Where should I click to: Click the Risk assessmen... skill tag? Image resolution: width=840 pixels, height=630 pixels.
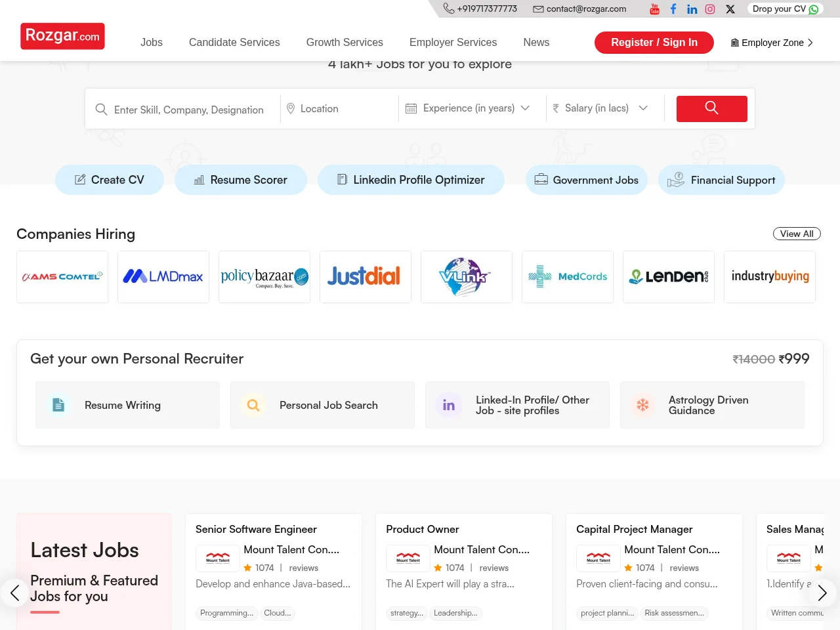point(675,613)
